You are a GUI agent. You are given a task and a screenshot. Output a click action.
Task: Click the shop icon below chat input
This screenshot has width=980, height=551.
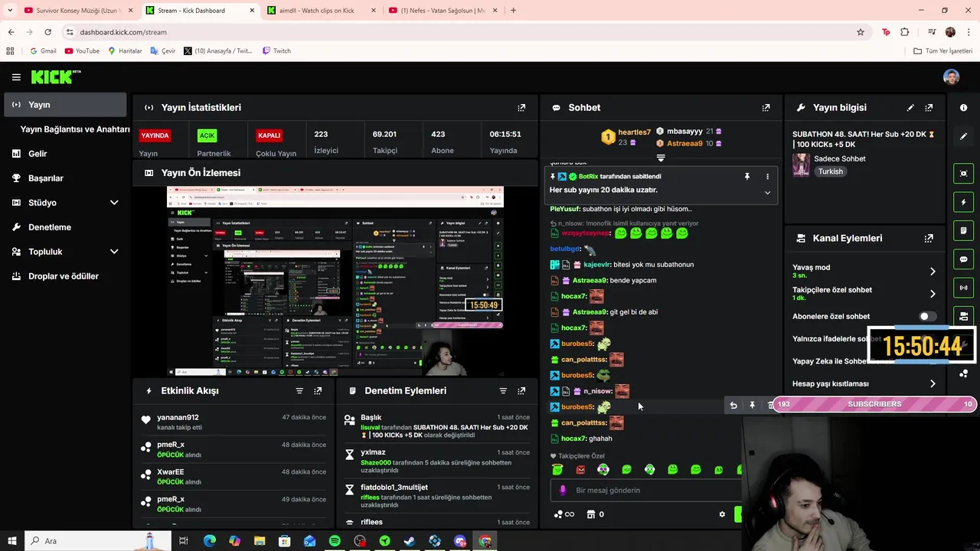[591, 514]
